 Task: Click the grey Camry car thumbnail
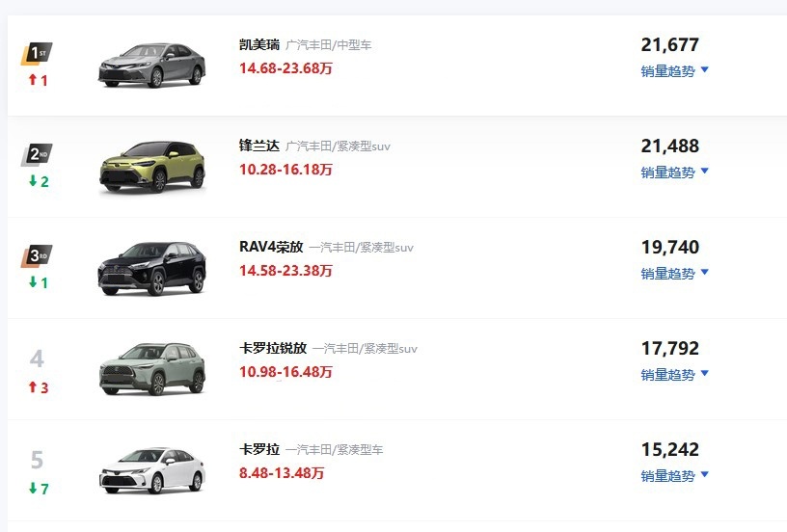tap(151, 66)
